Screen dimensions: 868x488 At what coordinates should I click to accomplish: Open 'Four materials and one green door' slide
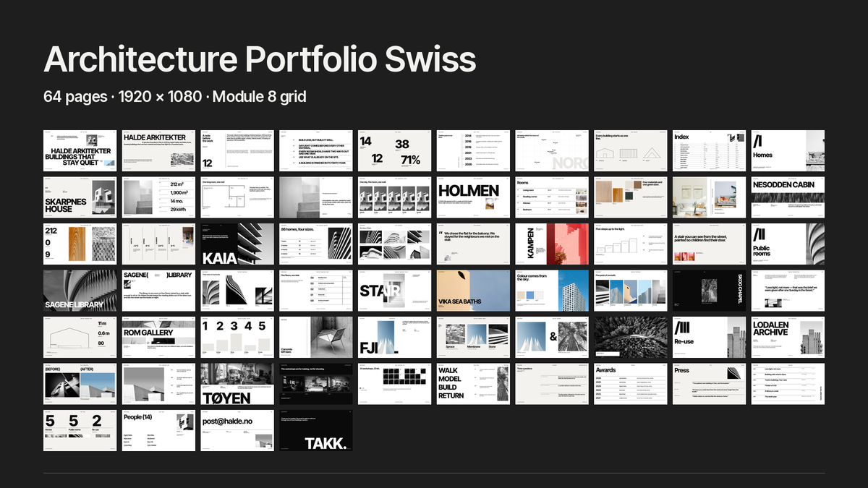(x=630, y=197)
